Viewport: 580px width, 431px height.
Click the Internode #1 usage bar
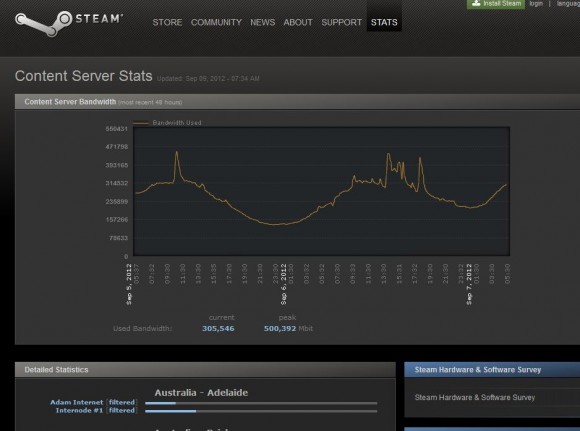pos(261,411)
